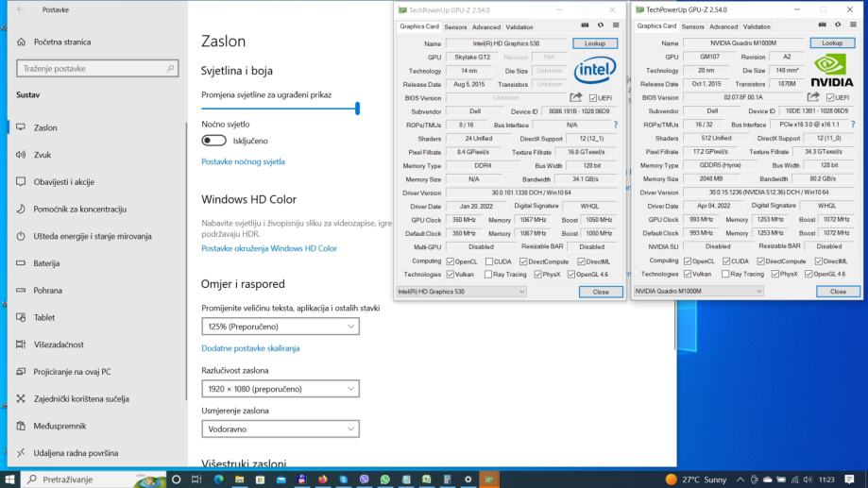Open NVIDIA Quadro M1000M GPU selector
The height and width of the screenshot is (488, 868).
[x=698, y=291]
